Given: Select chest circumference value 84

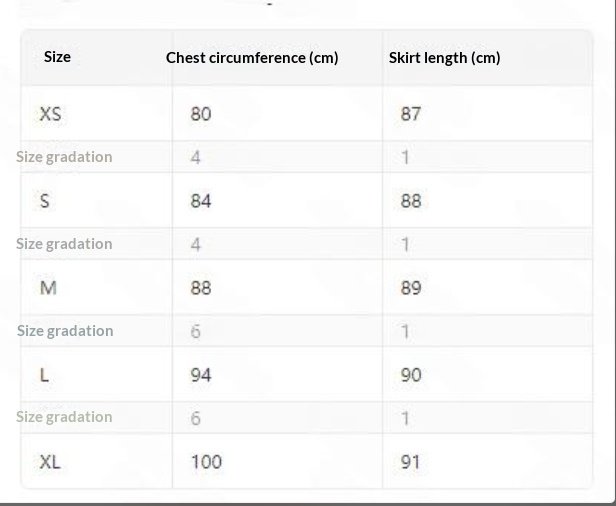Looking at the screenshot, I should point(201,201).
